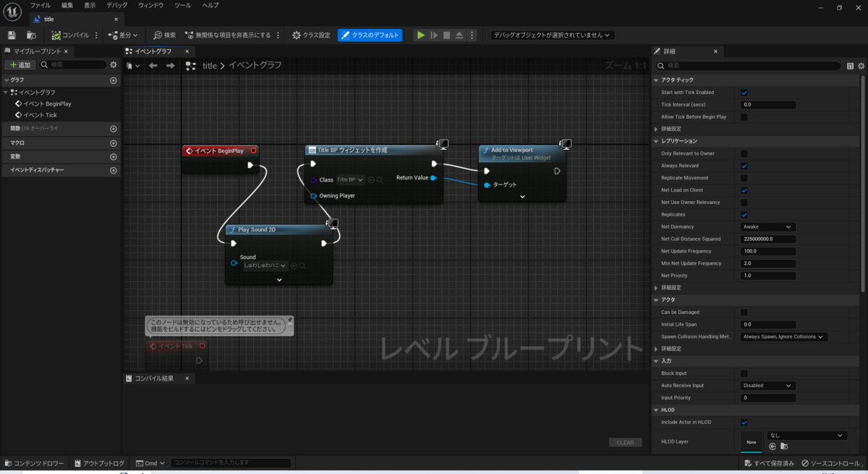Start play with the green Play icon

click(420, 35)
